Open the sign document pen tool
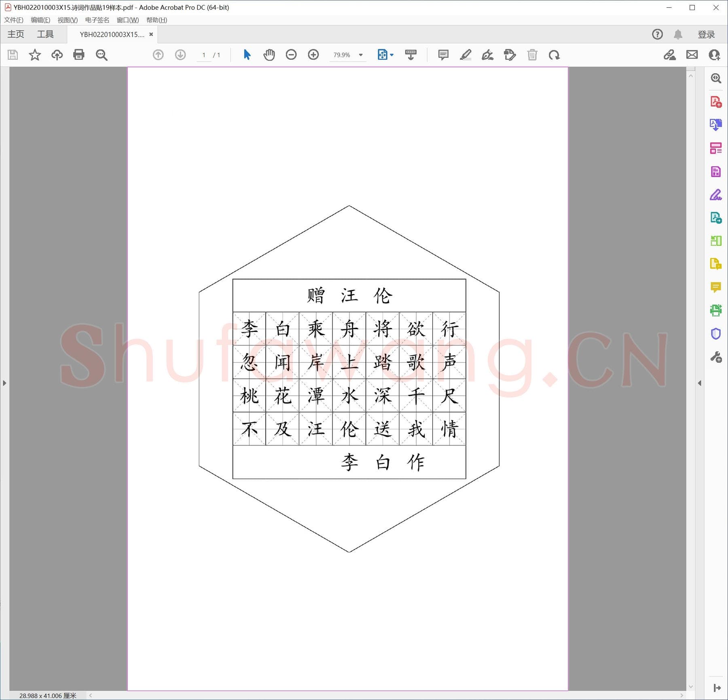This screenshot has height=700, width=728. (x=487, y=55)
